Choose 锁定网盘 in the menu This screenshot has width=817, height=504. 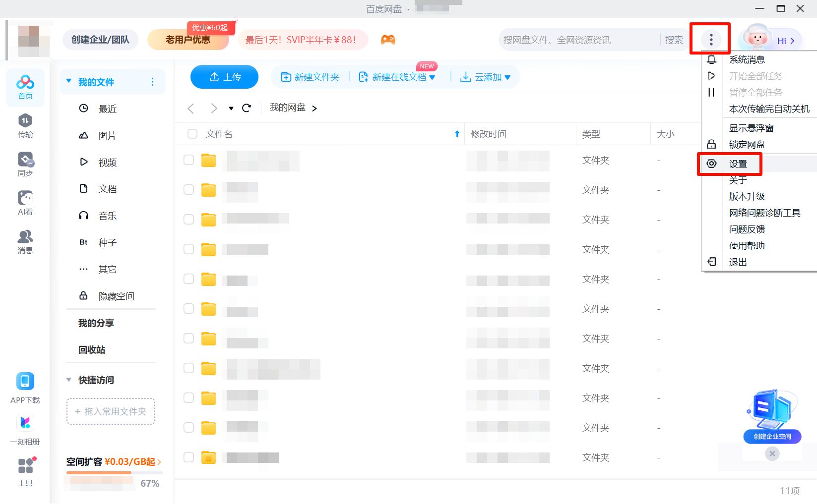click(x=747, y=145)
